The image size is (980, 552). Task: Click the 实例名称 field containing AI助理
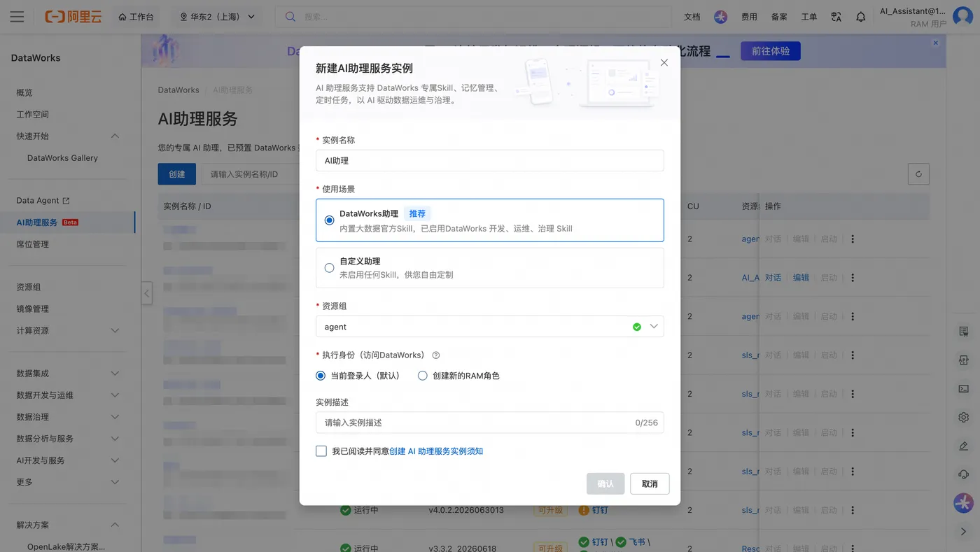point(490,160)
